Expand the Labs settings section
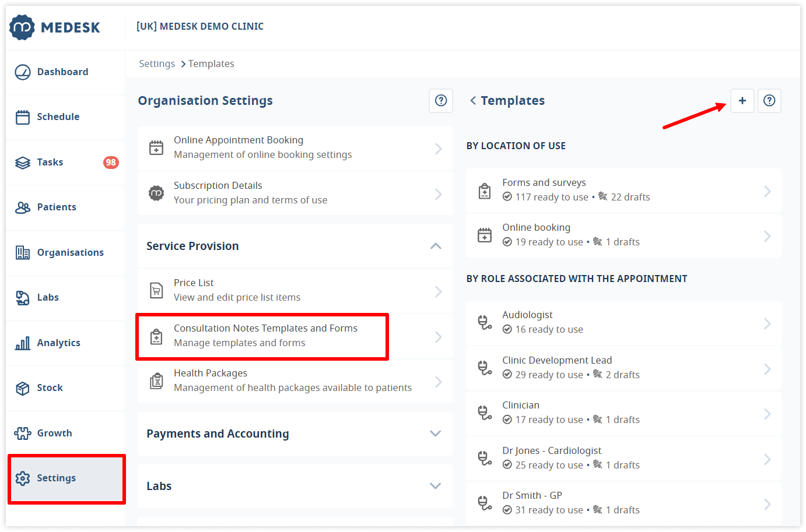 [436, 486]
